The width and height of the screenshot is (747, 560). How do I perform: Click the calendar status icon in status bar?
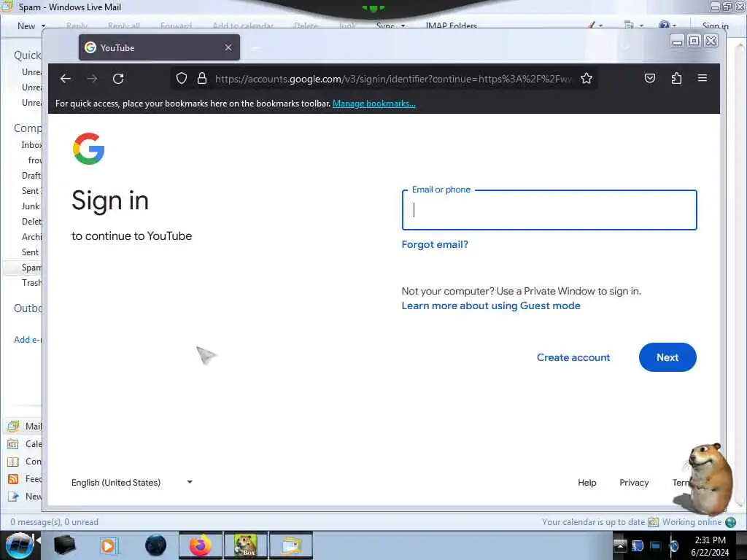point(653,522)
